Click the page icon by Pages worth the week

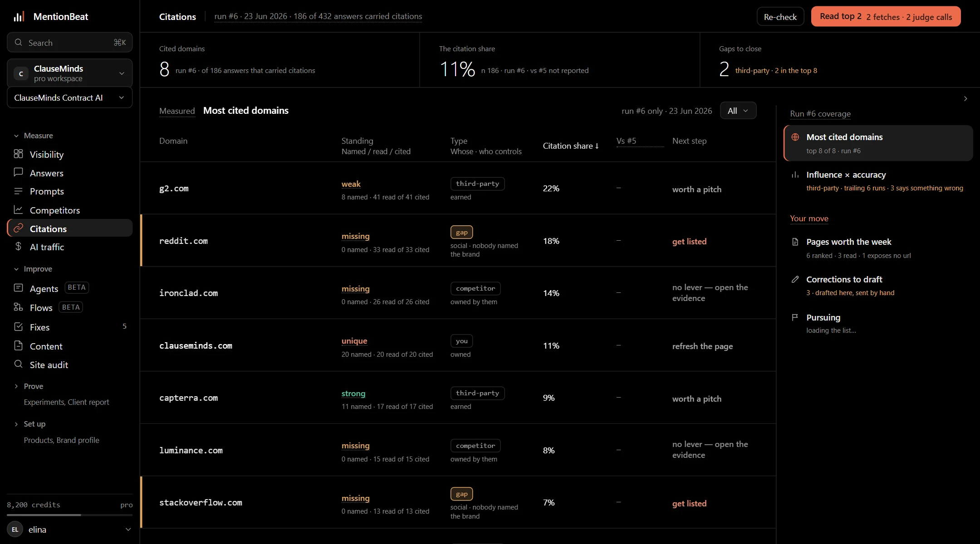point(795,242)
